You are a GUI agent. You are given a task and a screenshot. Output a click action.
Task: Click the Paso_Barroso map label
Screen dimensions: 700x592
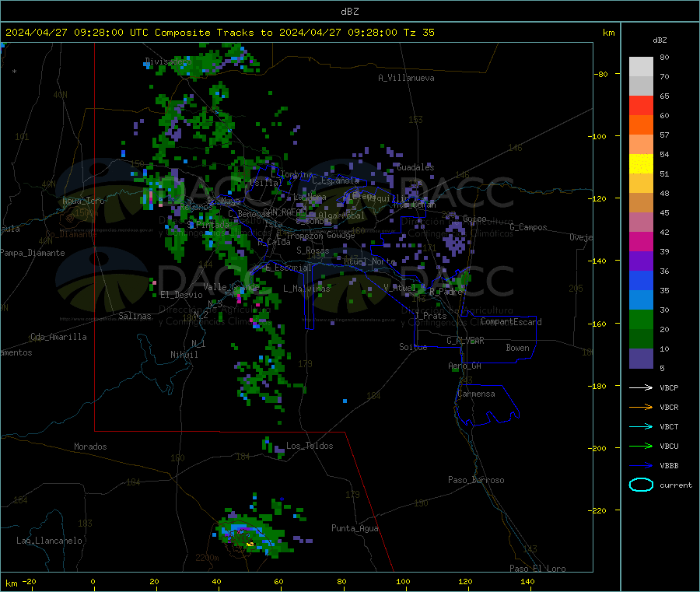pyautogui.click(x=476, y=480)
